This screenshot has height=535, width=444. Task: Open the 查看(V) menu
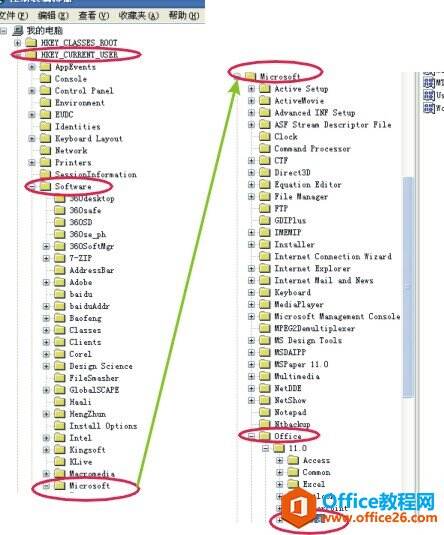click(x=94, y=16)
